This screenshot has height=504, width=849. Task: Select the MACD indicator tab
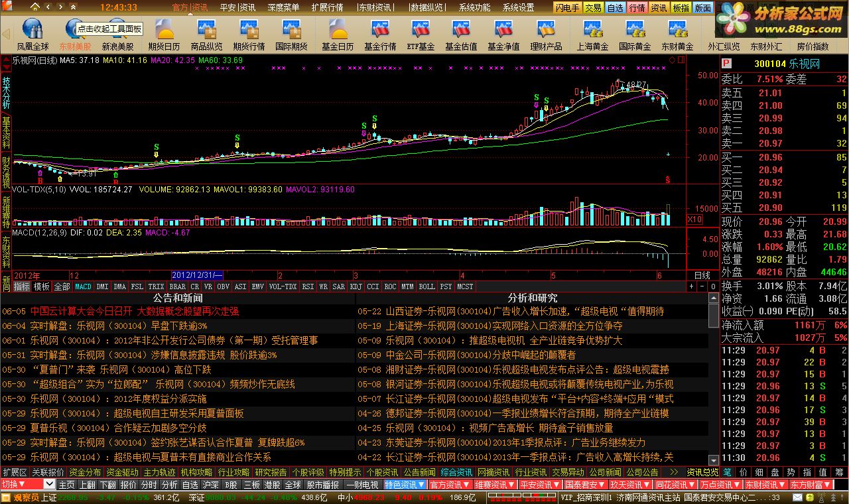[83, 286]
